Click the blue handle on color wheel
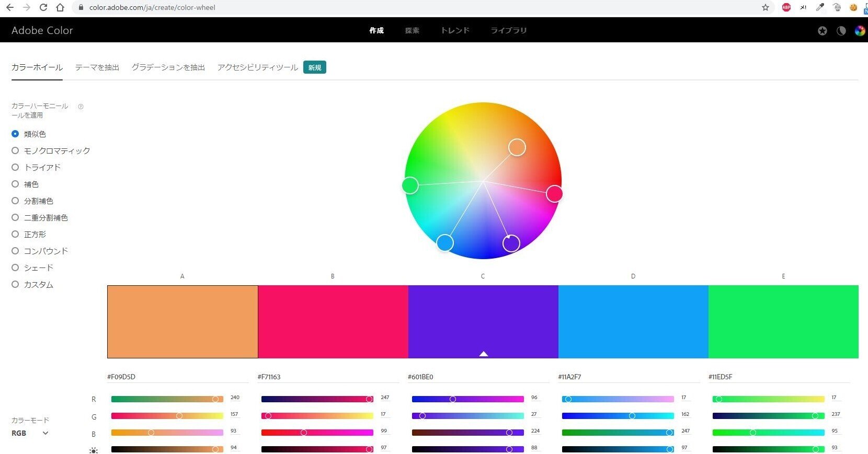The image size is (868, 454). pyautogui.click(x=445, y=243)
